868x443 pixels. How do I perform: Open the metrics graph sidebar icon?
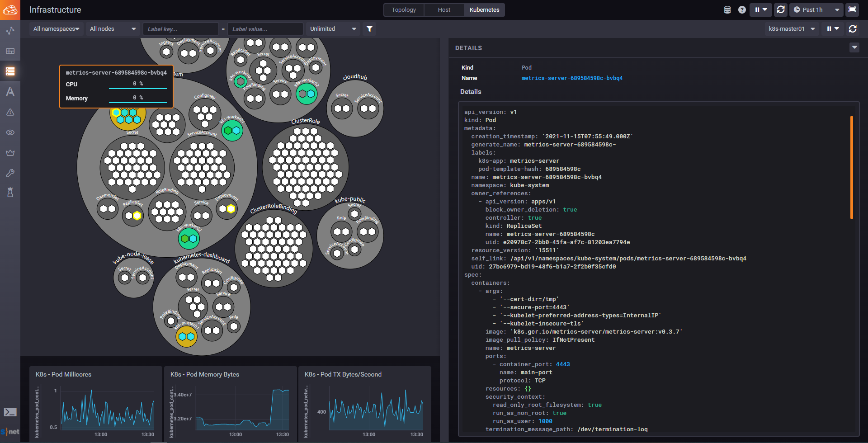click(x=10, y=31)
